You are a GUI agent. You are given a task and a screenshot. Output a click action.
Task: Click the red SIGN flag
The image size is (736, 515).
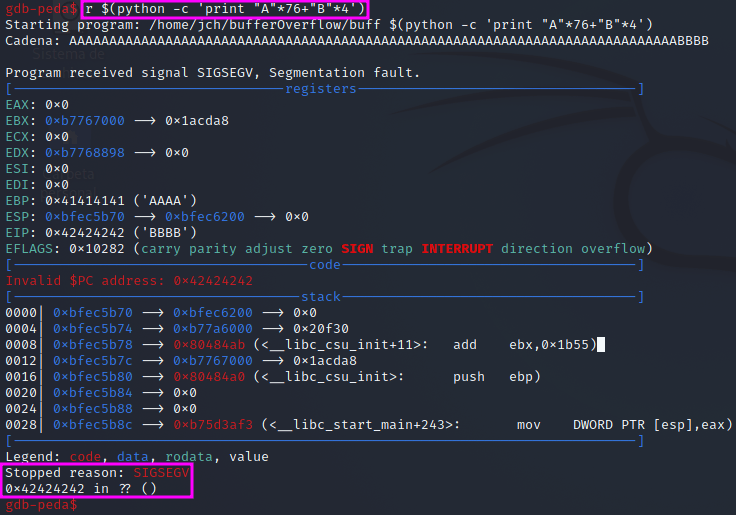[357, 249]
